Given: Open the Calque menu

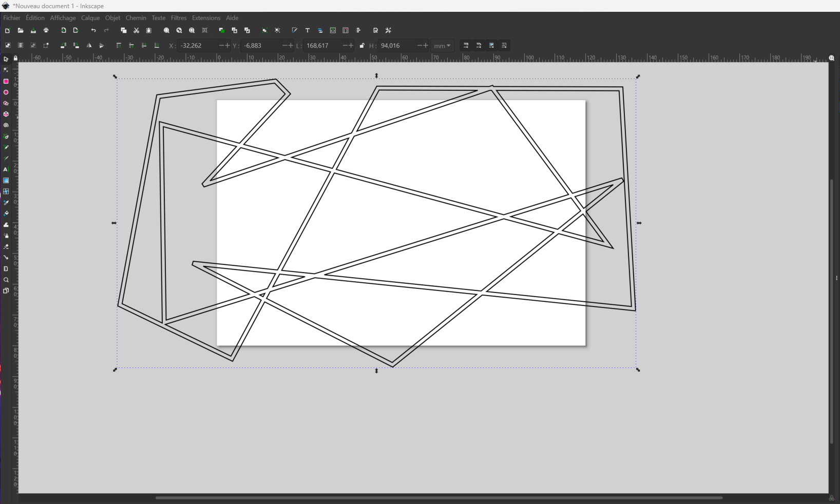Looking at the screenshot, I should tap(90, 18).
